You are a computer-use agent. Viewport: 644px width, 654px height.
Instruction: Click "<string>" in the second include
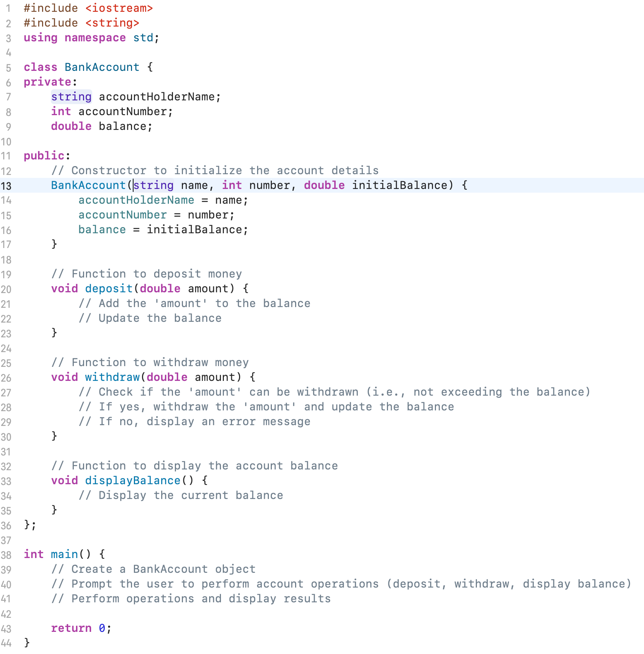(112, 23)
